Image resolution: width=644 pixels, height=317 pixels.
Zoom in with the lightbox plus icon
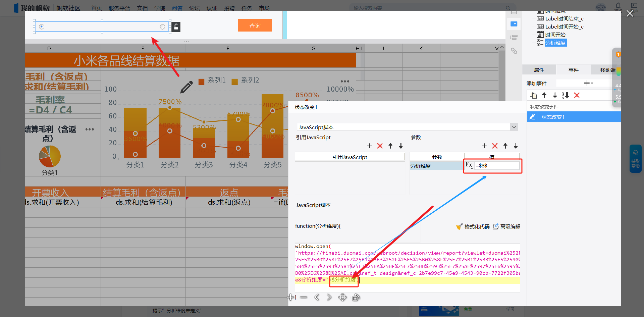290,297
